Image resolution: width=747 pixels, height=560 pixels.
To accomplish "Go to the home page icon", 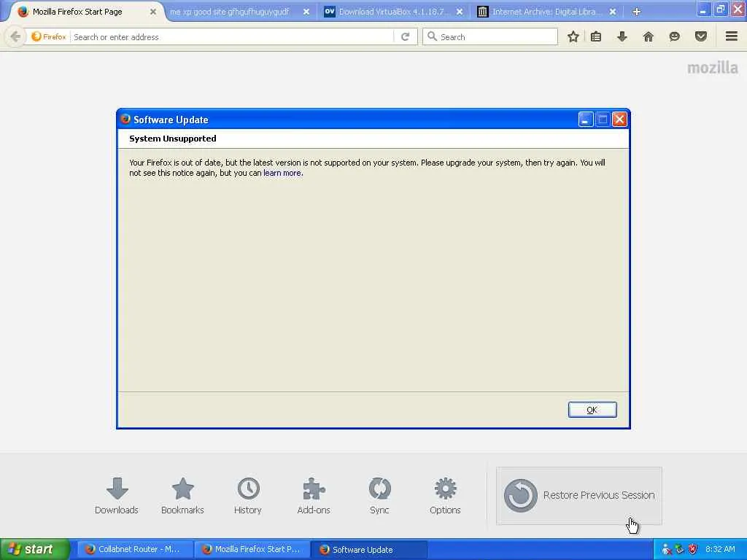I will pos(648,36).
